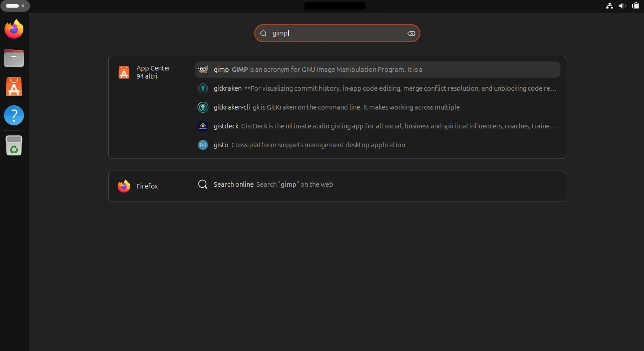
Task: Launch Firefox from the dock
Action: click(13, 29)
